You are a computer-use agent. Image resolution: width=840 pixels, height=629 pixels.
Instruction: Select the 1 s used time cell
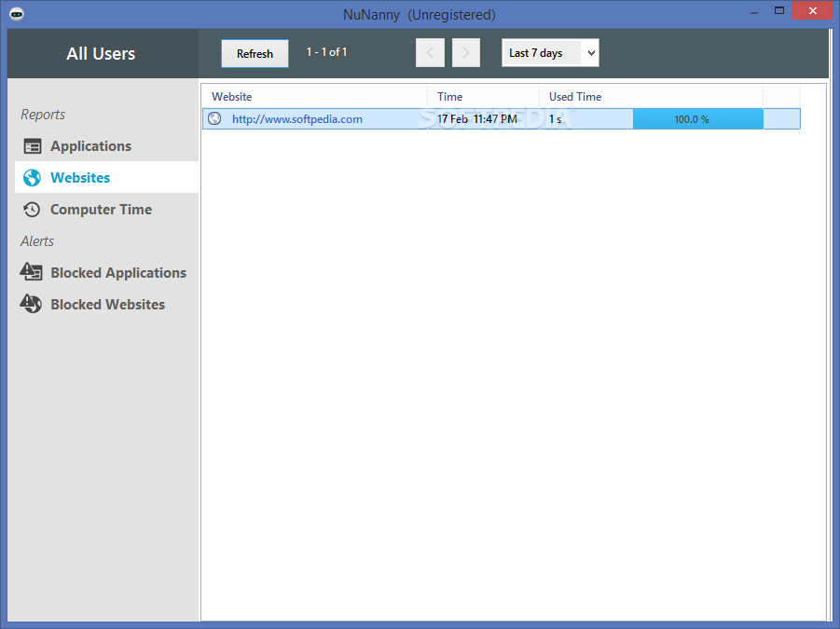click(x=555, y=119)
